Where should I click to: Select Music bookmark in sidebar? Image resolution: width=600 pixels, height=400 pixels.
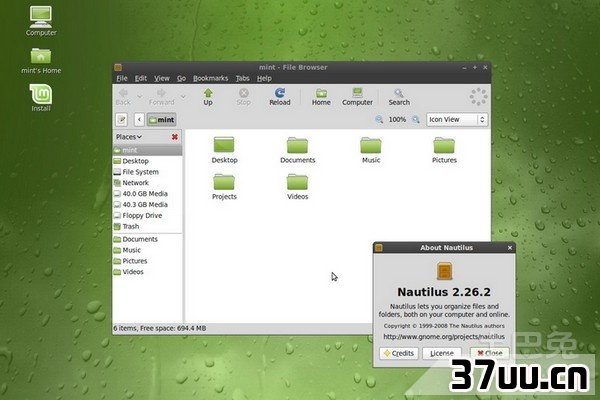[147, 250]
